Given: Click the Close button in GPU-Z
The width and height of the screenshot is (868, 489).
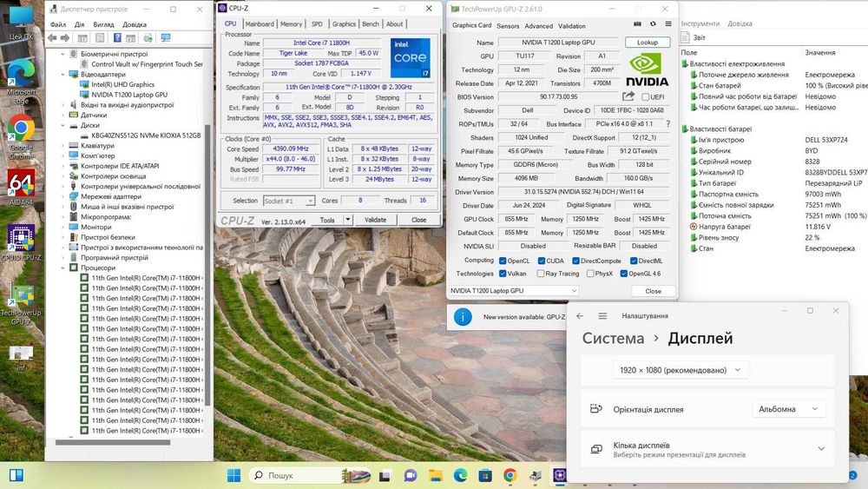Looking at the screenshot, I should click(654, 291).
